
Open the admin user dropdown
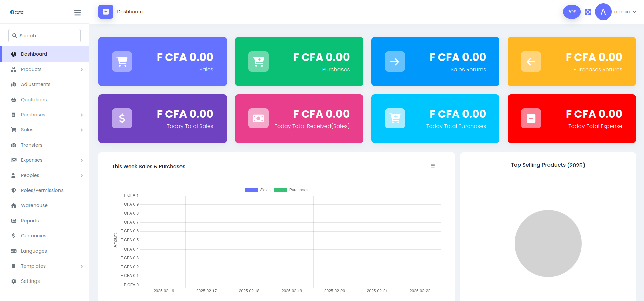[x=625, y=12]
